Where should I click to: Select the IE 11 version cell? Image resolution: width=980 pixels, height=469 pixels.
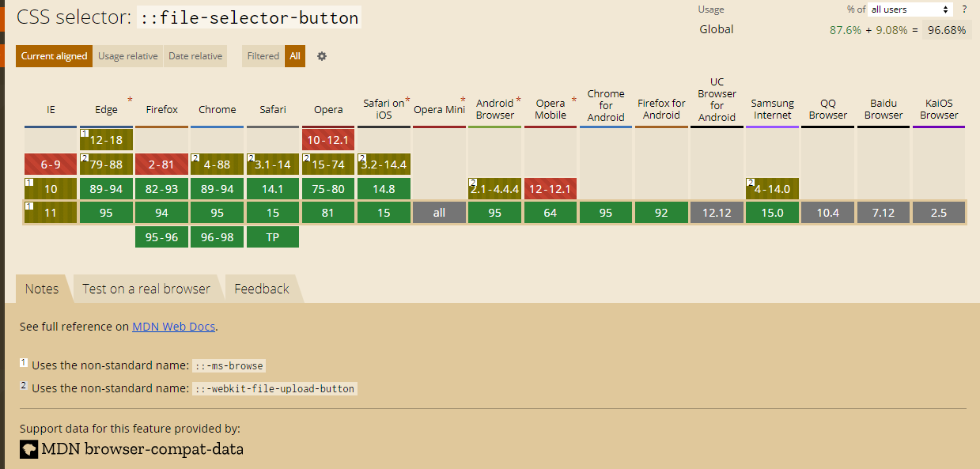pos(51,213)
